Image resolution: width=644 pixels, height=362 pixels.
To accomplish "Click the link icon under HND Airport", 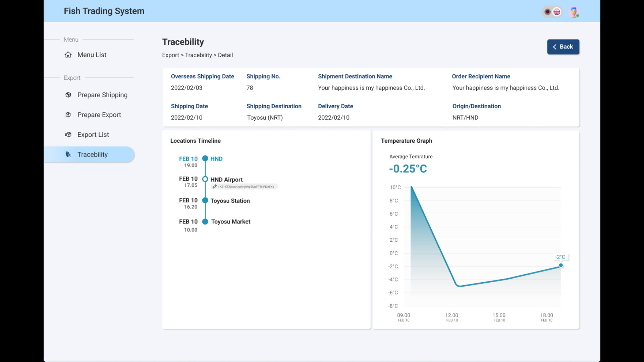I will click(215, 187).
